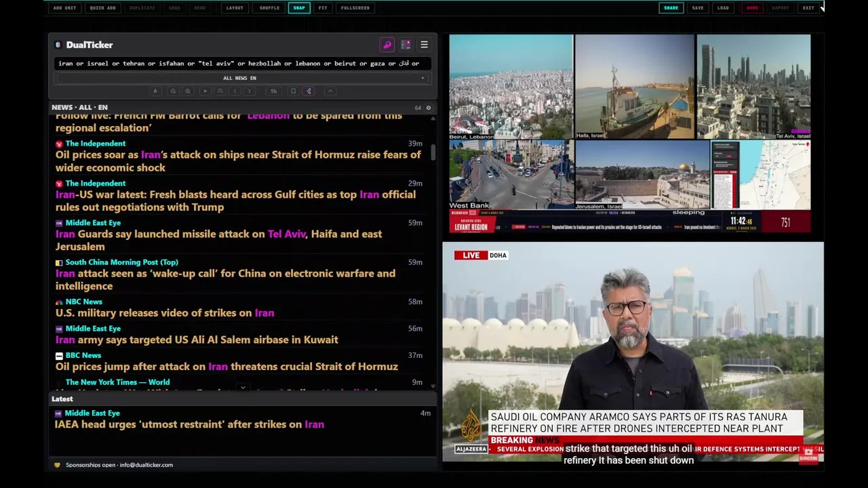868x488 pixels.
Task: Click the SHUFFLE menu button
Action: pos(269,8)
